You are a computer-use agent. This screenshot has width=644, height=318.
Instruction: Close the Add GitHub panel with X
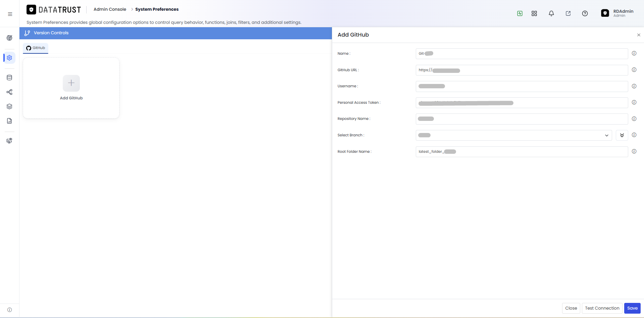coord(639,35)
